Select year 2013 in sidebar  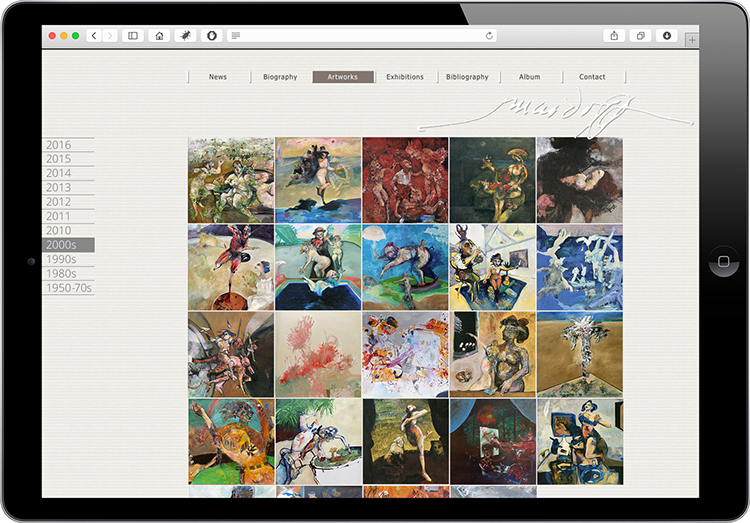pyautogui.click(x=68, y=188)
